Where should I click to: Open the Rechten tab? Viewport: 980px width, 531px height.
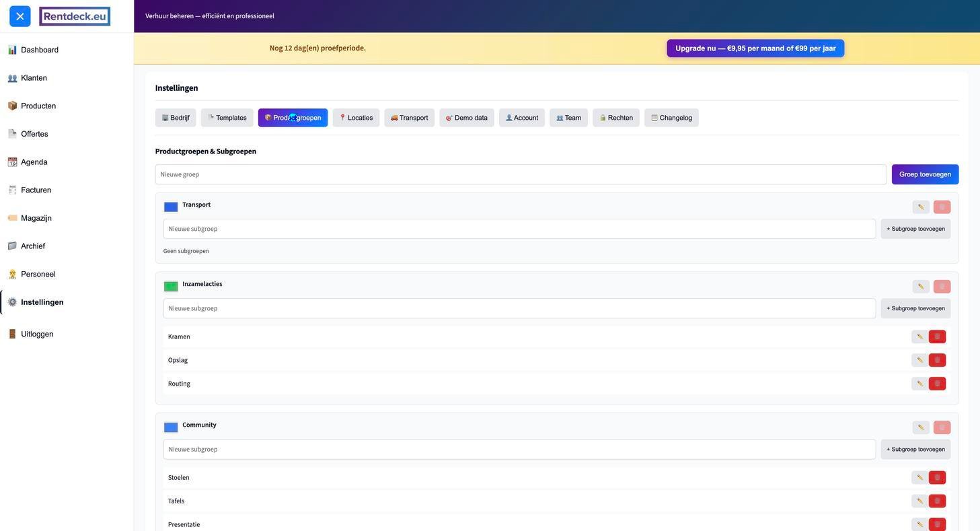pos(615,118)
